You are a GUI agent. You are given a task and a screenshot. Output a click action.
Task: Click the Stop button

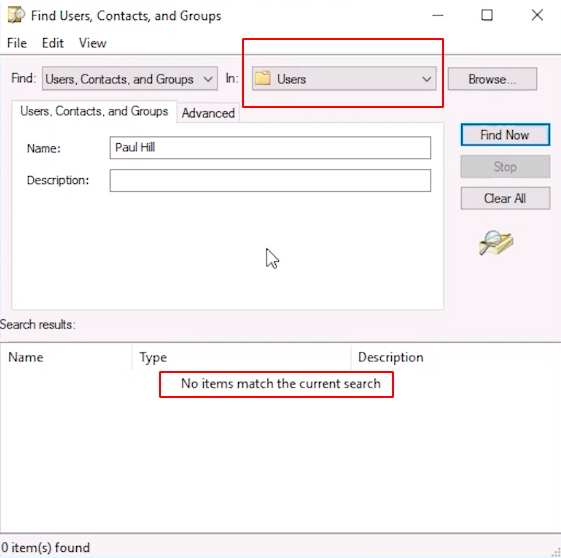click(x=505, y=167)
